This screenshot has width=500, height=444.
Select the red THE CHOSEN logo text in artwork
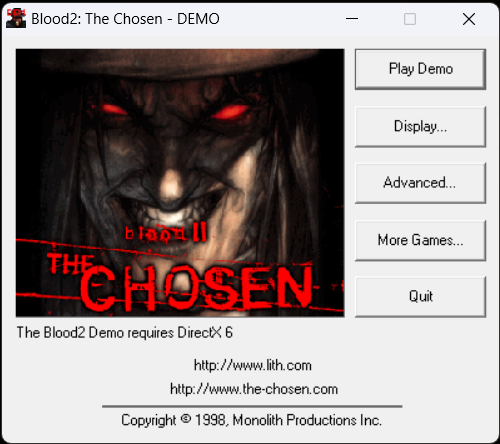click(x=180, y=282)
